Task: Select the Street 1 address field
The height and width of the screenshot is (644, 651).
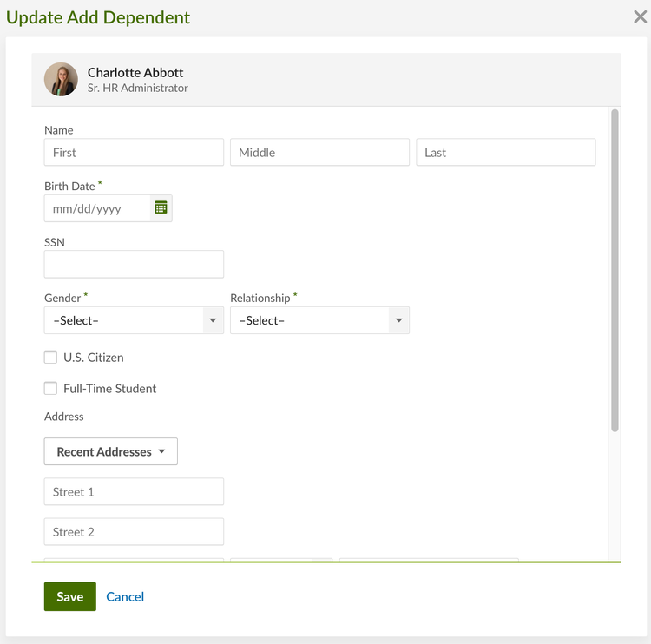Action: coord(134,491)
